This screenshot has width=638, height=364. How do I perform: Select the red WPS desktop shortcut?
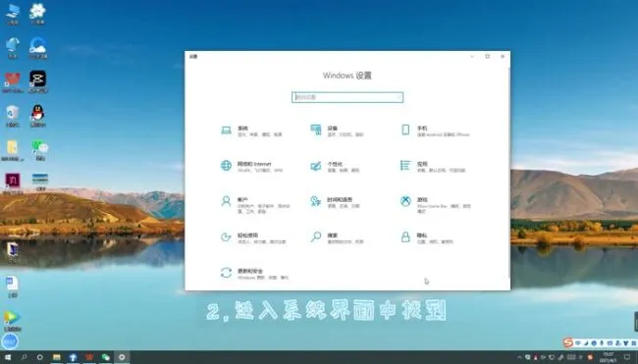(x=12, y=82)
